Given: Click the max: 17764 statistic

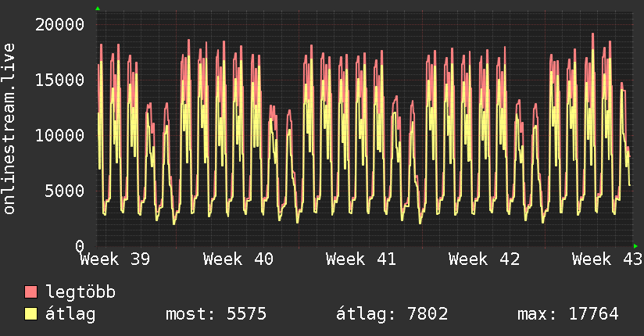Looking at the screenshot, I should pos(568,314).
